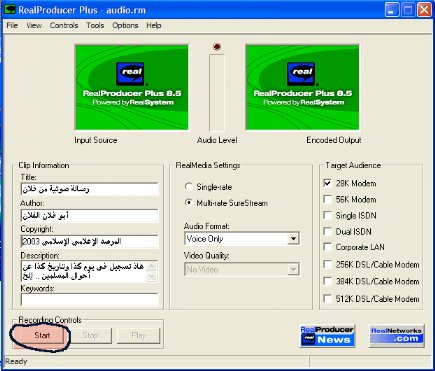This screenshot has height=371, width=435.
Task: Open the Help menu
Action: pos(154,25)
